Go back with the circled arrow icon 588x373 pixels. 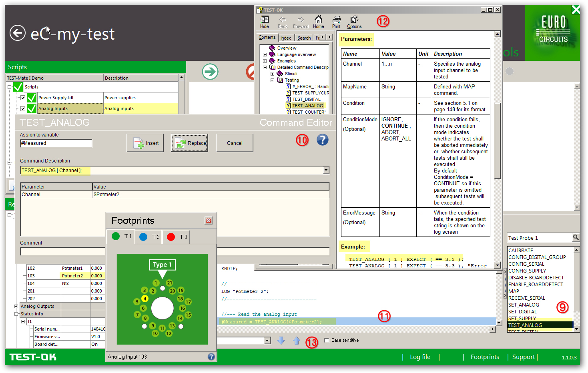17,33
